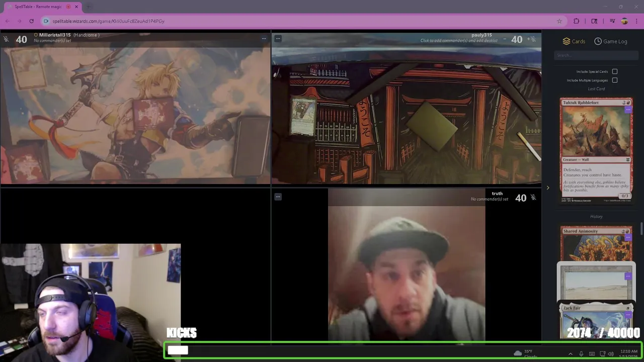Bookmark this page with star icon
The height and width of the screenshot is (362, 644).
pos(559,21)
